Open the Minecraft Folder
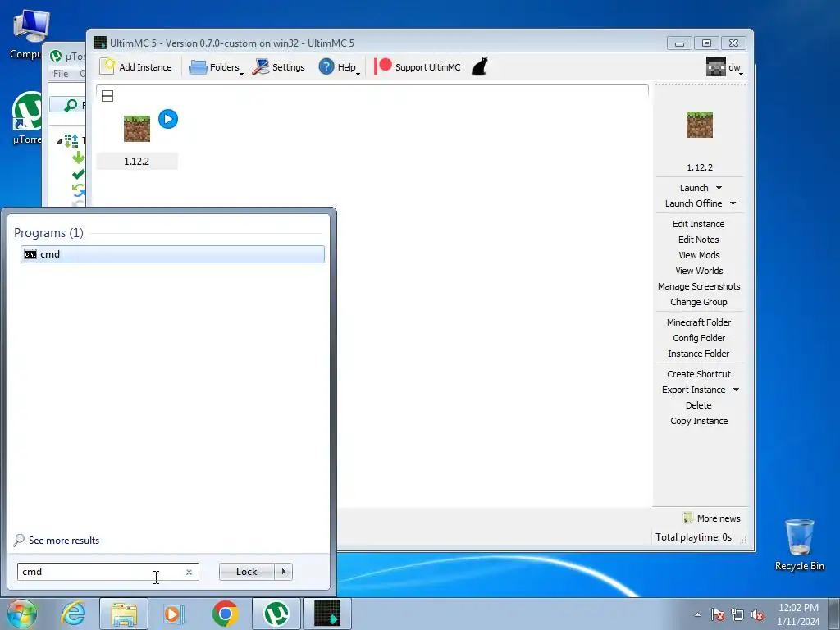Viewport: 840px width, 630px height. coord(699,322)
